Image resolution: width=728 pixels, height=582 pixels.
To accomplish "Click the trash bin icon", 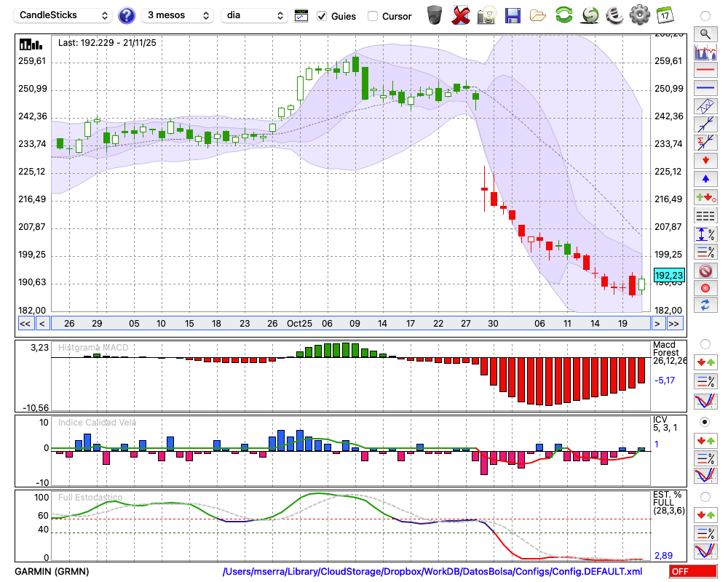I will [x=435, y=15].
